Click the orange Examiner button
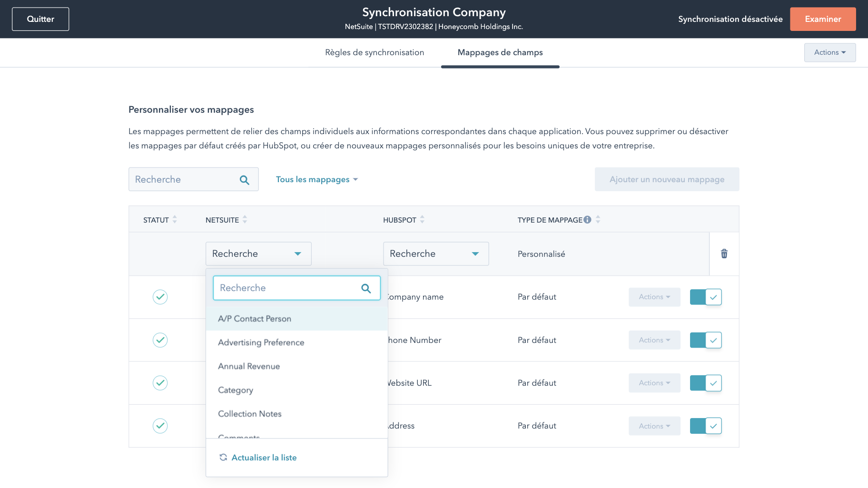Viewport: 868px width, 488px height. coord(823,19)
